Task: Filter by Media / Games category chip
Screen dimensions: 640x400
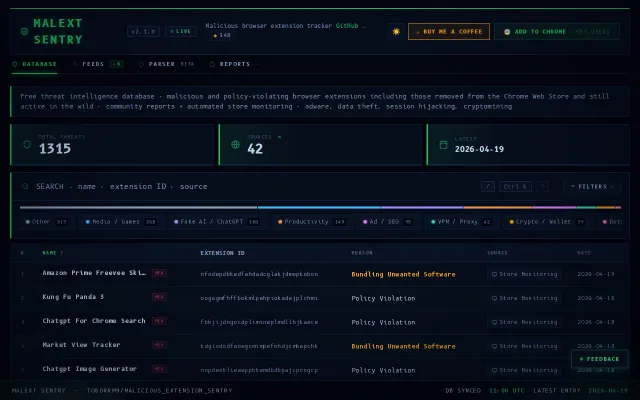Action: point(120,222)
